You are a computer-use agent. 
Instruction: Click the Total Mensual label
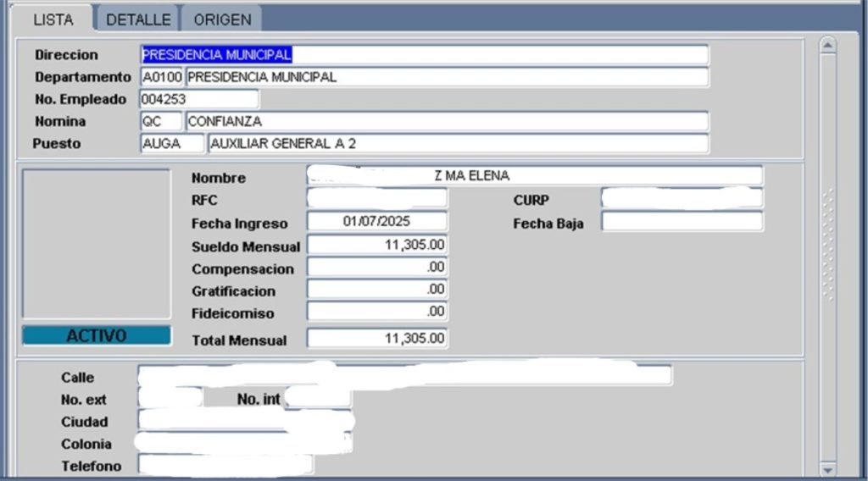coord(239,340)
